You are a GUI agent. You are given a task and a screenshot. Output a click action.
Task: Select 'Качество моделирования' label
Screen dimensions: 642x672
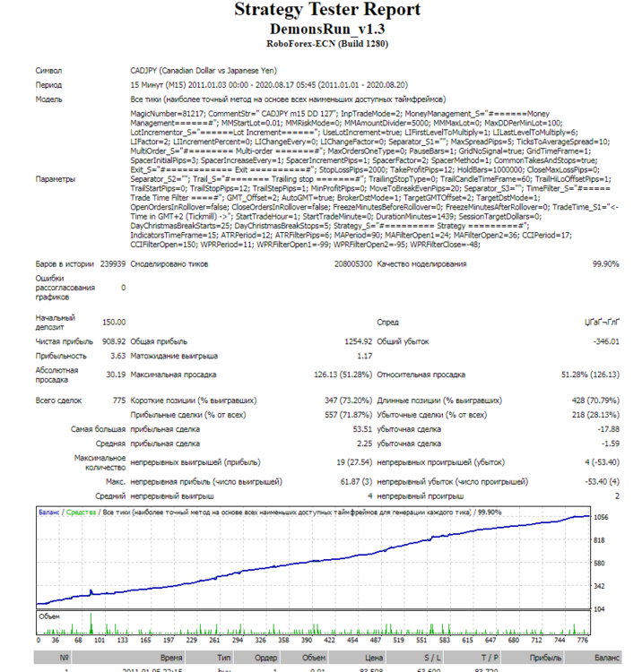click(x=421, y=264)
